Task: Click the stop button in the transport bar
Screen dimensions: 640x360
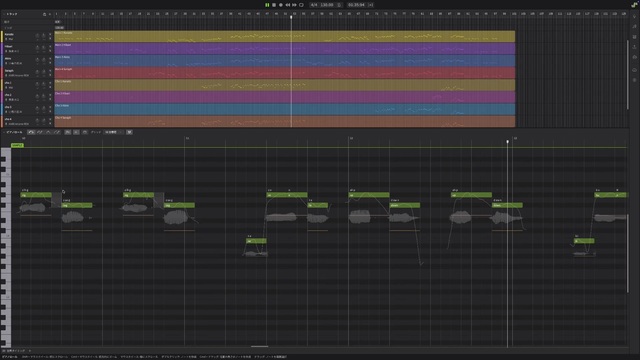Action: [274, 5]
